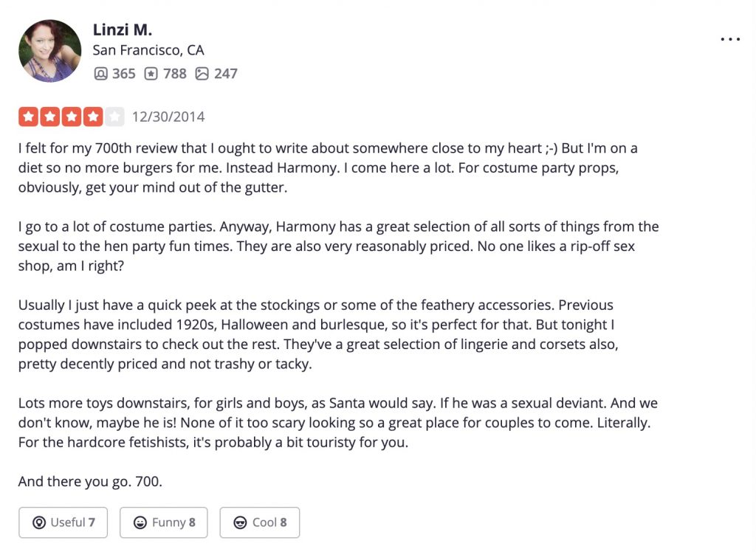Image resolution: width=756 pixels, height=552 pixels.
Task: Click the Useful lightbulb icon
Action: 39,522
